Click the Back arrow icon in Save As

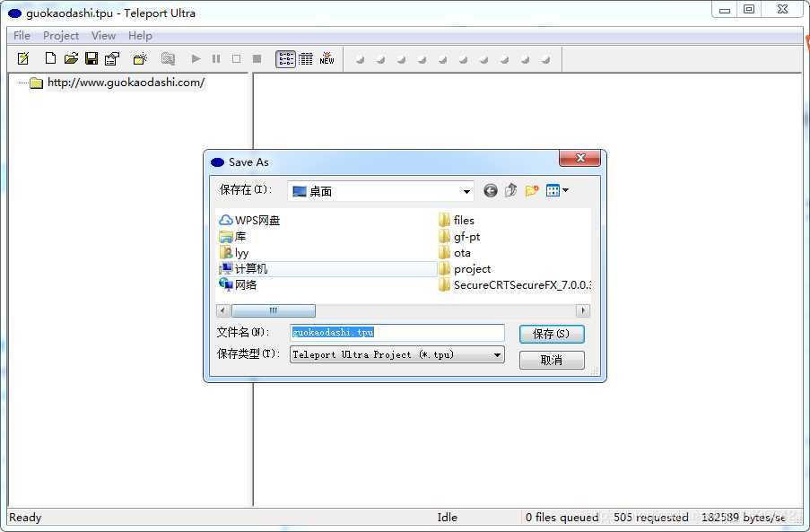point(491,190)
